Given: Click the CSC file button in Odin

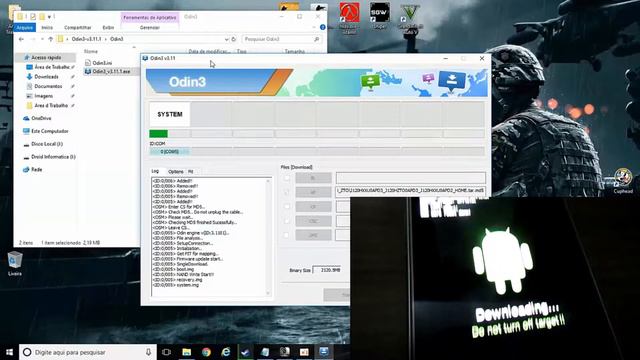Looking at the screenshot, I should click(313, 221).
